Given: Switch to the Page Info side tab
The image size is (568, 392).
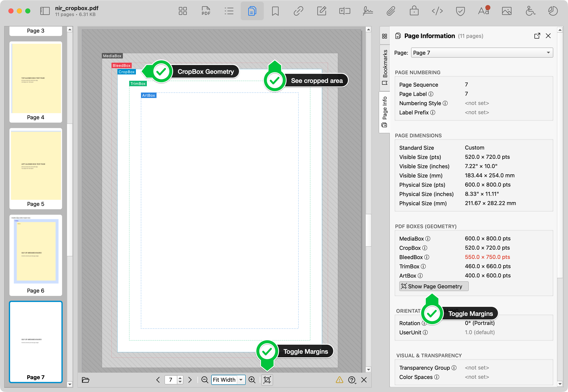Looking at the screenshot, I should (x=385, y=112).
